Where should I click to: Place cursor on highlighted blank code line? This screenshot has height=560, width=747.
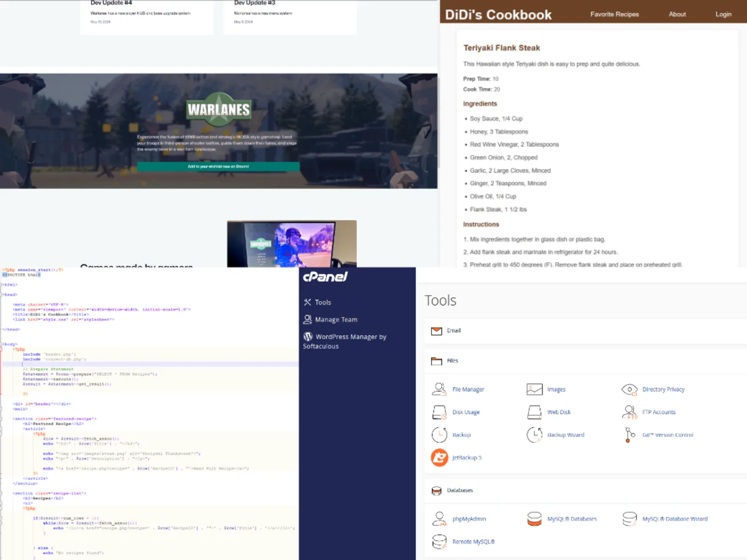coord(150,364)
